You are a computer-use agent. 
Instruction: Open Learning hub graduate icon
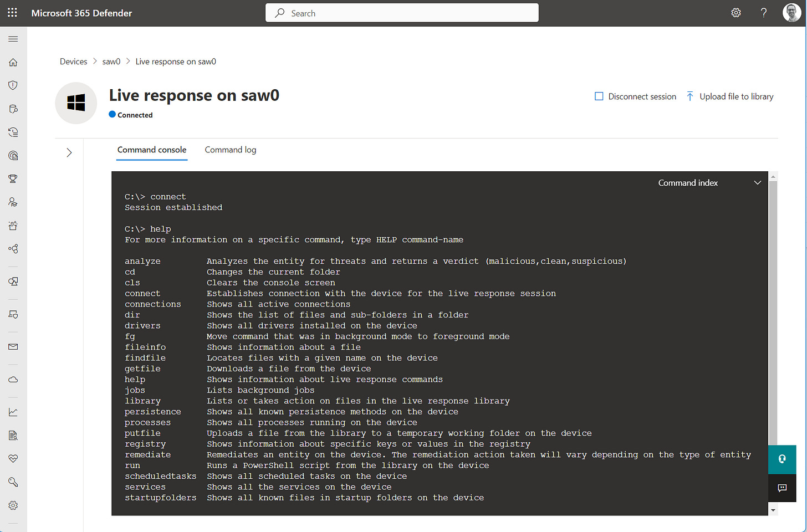(13, 202)
